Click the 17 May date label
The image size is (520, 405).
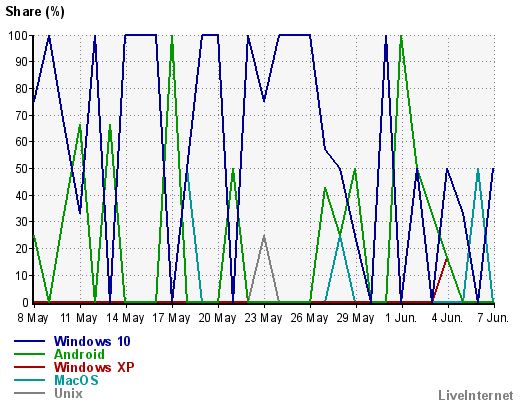click(171, 318)
